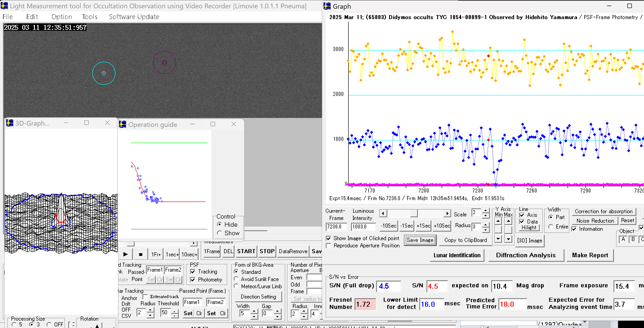Image resolution: width=644 pixels, height=328 pixels.
Task: Select Avoid Sunlit Face radio option
Action: 236,279
